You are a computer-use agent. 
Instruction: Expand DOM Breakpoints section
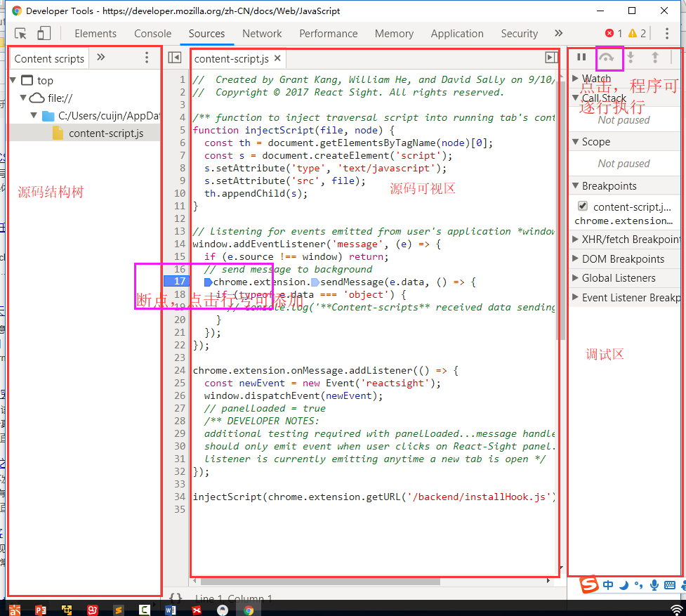coord(575,258)
